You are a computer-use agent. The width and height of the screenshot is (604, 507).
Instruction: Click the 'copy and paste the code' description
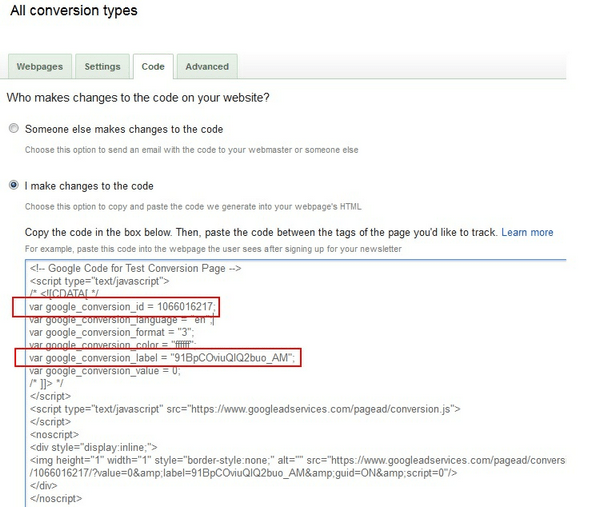(193, 206)
